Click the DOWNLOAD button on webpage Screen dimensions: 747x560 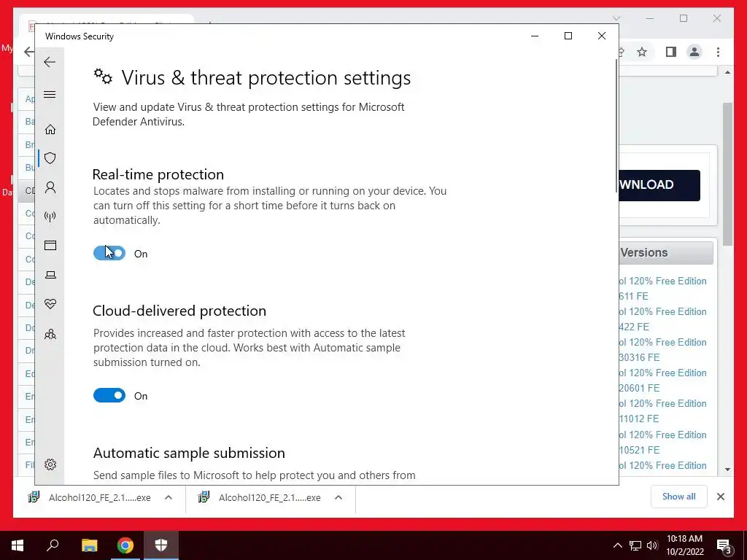659,185
